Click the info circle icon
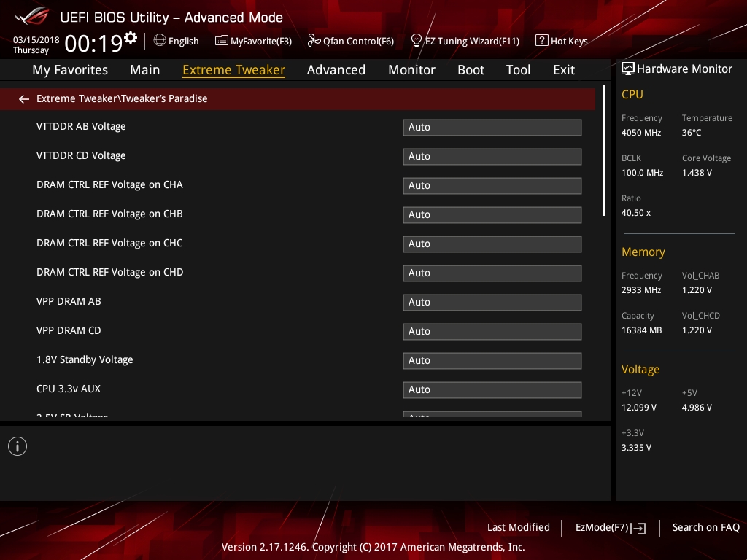The width and height of the screenshot is (747, 560). pyautogui.click(x=18, y=446)
